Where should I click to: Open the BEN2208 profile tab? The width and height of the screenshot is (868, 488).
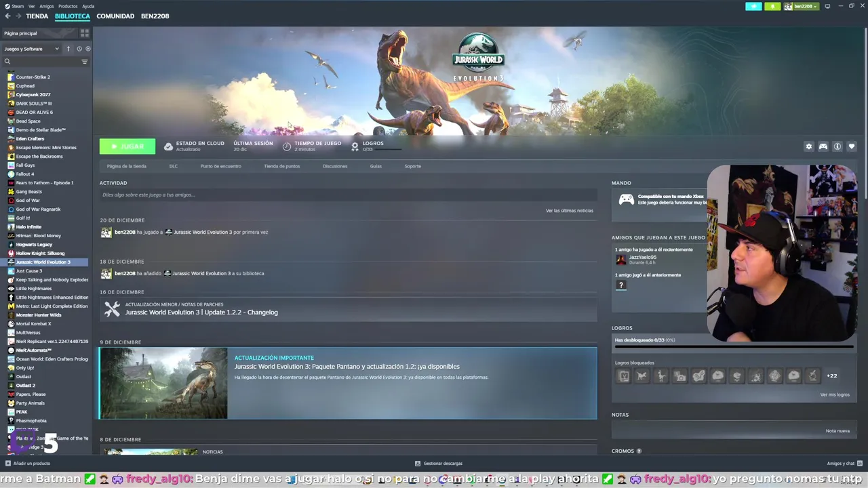155,16
